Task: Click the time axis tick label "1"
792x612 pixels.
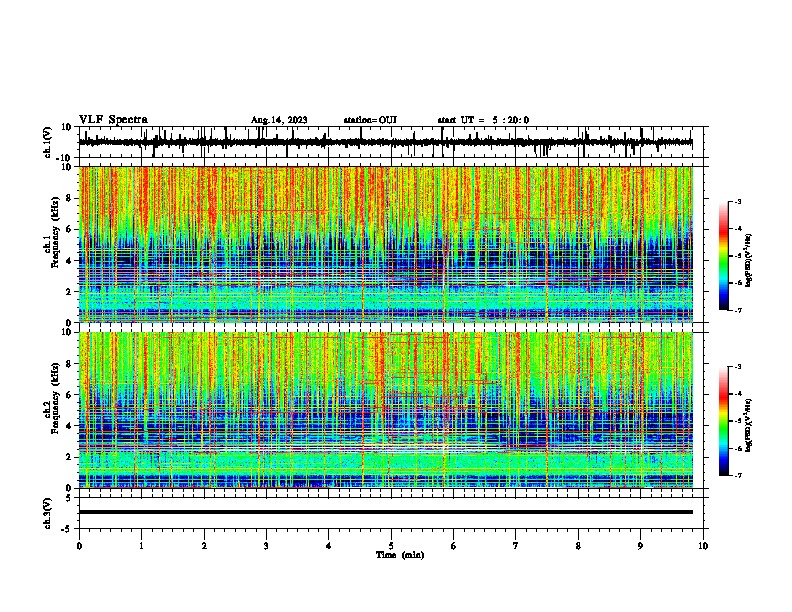Action: (141, 546)
